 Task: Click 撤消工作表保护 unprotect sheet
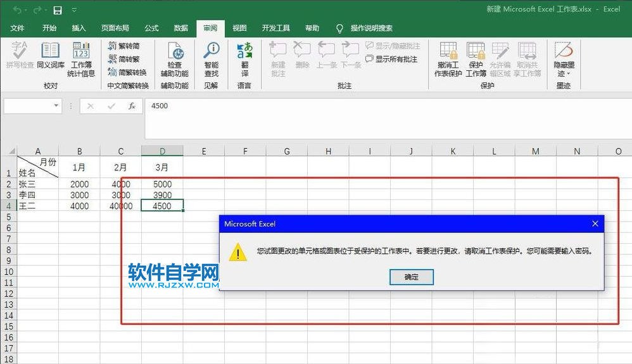(x=448, y=60)
